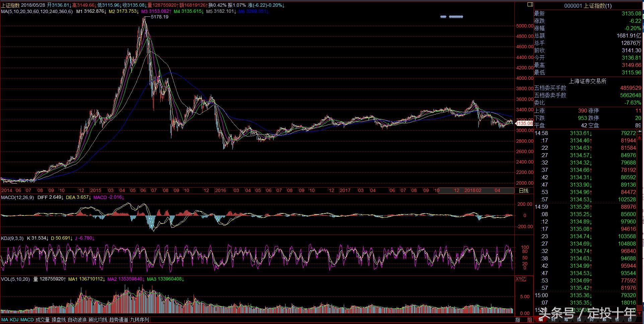Click the red 组 button
644x324 pixels.
coord(530,320)
